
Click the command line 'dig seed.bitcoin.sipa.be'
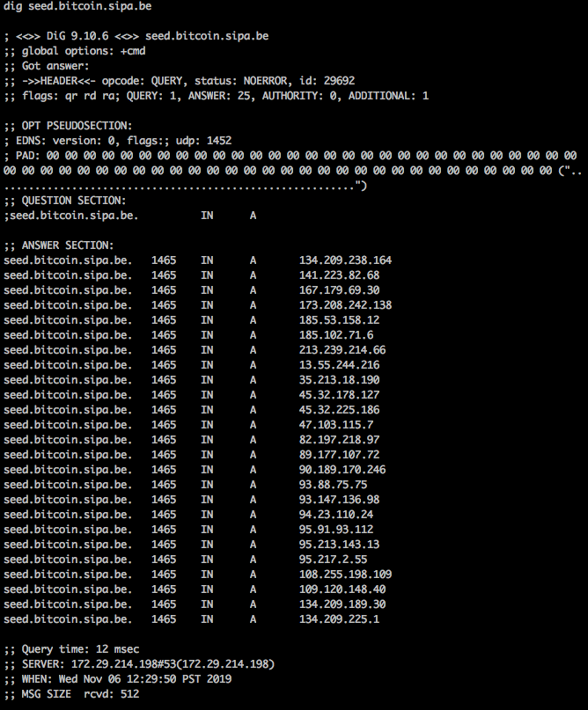coord(77,6)
